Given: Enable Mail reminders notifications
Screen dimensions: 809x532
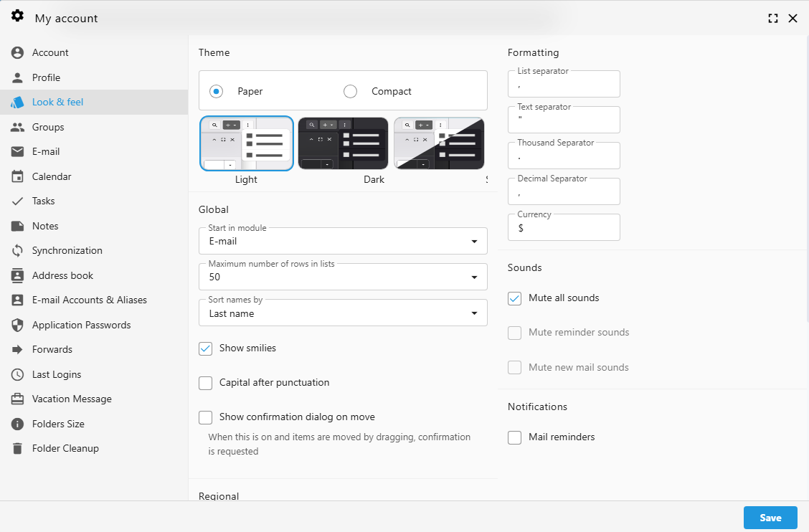Looking at the screenshot, I should (514, 437).
